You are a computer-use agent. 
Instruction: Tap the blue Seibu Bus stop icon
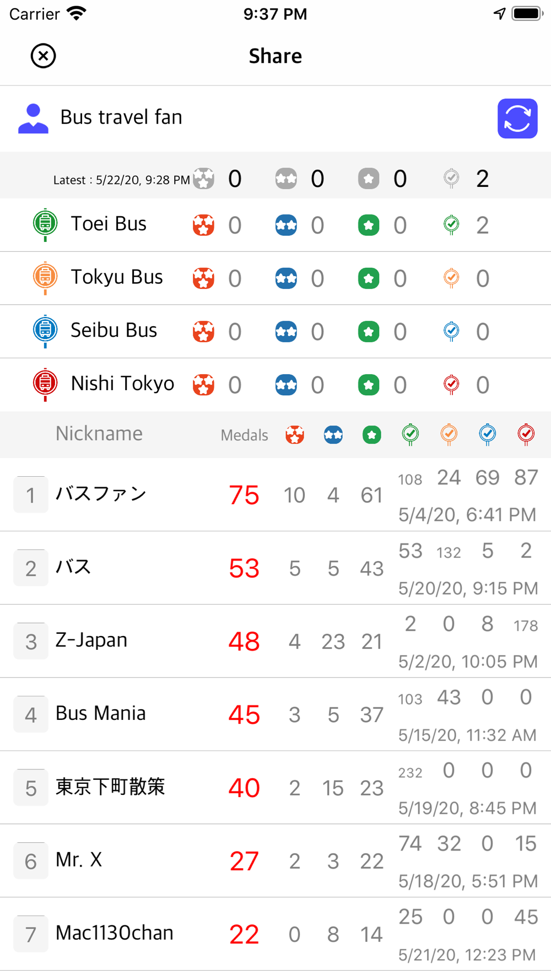pos(45,331)
